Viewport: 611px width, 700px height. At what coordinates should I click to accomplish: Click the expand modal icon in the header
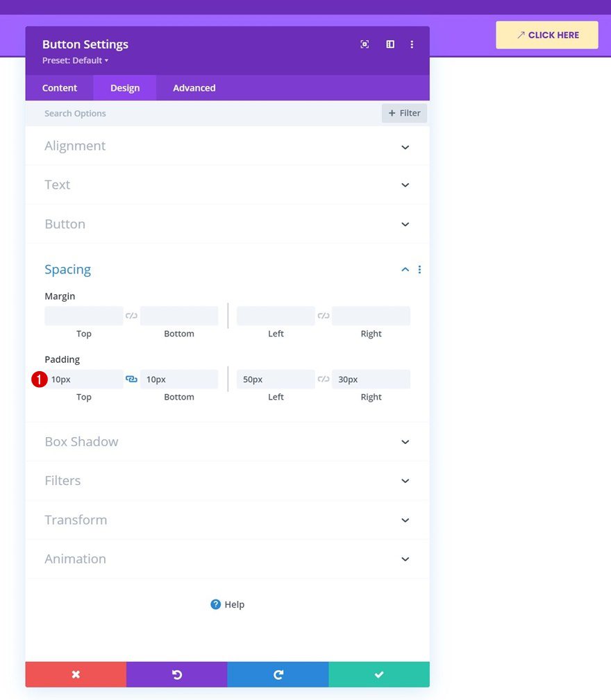tap(365, 44)
